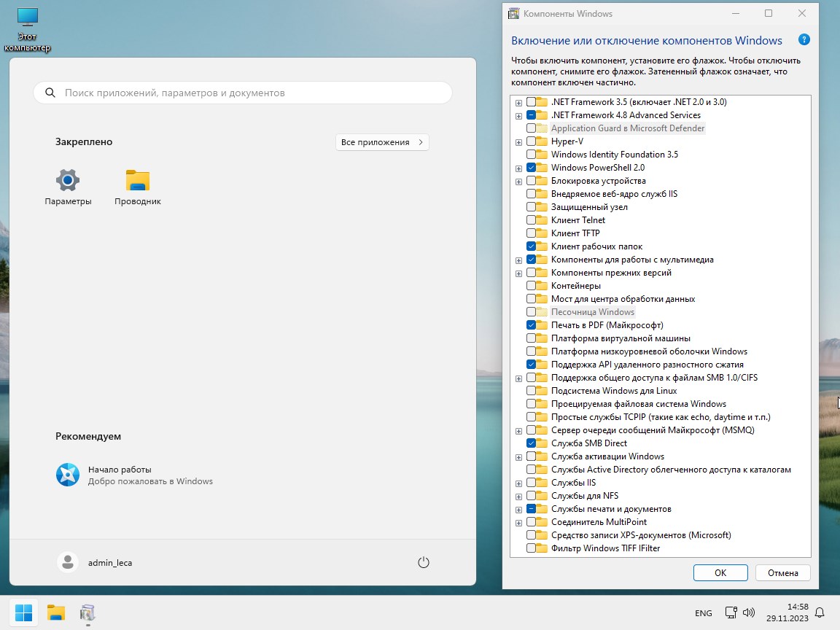840x630 pixels.
Task: Select Внедряемое веб-ядро служб IIS text
Action: pos(614,194)
